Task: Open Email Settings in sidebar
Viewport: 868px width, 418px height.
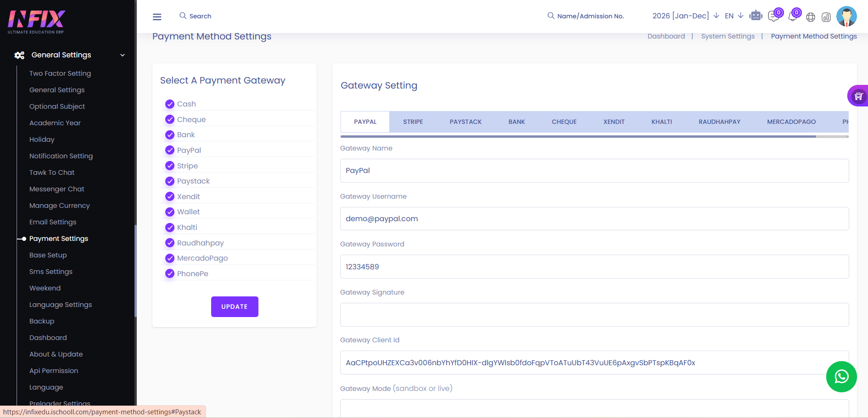Action: 53,222
